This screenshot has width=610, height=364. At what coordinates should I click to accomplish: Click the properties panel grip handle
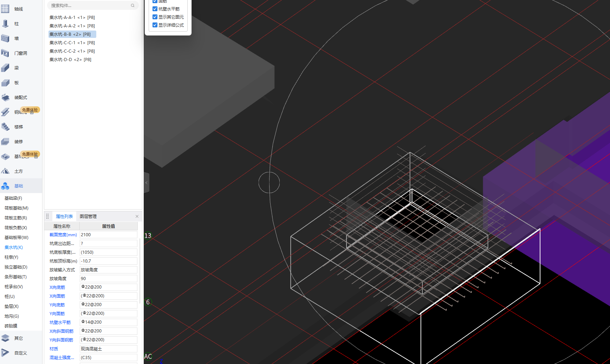coord(47,216)
